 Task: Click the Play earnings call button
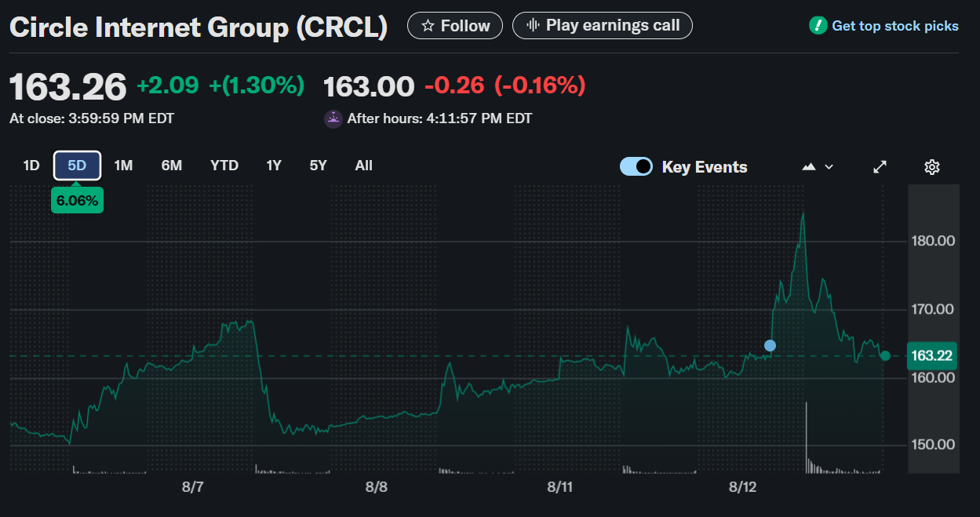(603, 26)
